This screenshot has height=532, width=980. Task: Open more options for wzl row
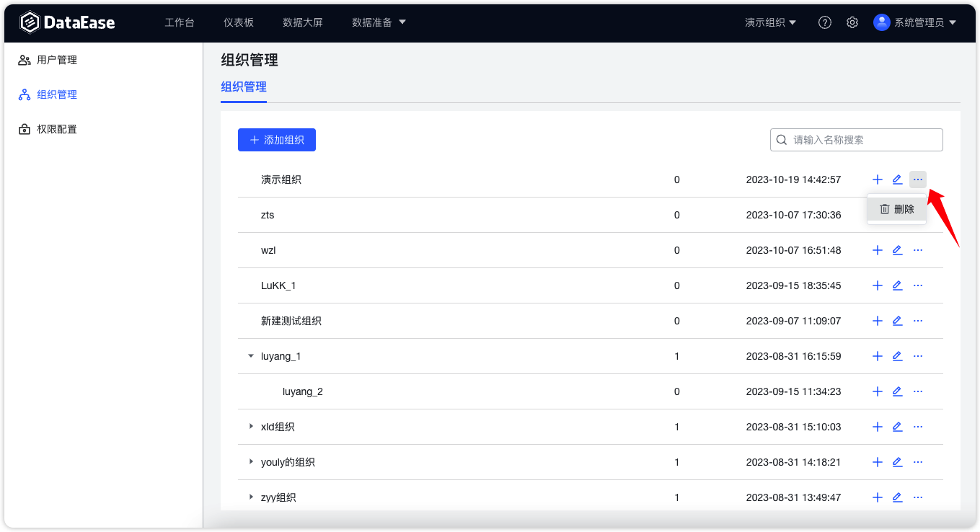point(918,250)
